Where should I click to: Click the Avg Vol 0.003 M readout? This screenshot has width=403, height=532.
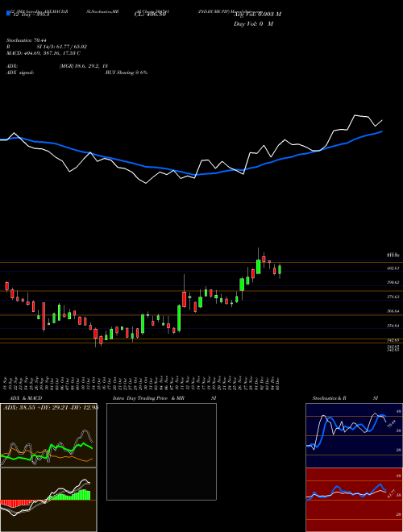257,15
